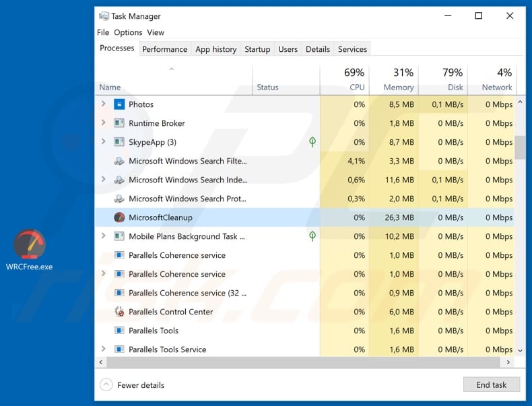The height and width of the screenshot is (406, 532).
Task: Open the WRCFree.exe desktop icon
Action: pyautogui.click(x=29, y=250)
